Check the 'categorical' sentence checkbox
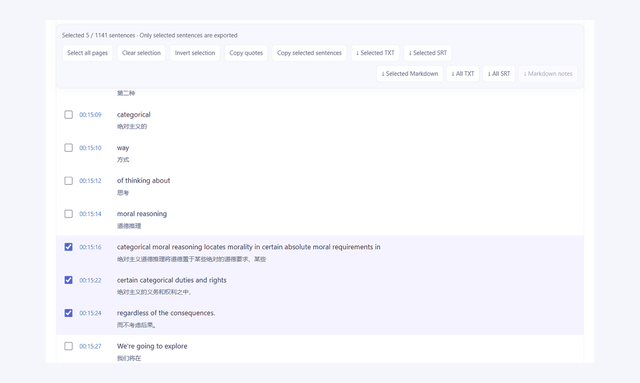Image resolution: width=640 pixels, height=383 pixels. tap(69, 115)
